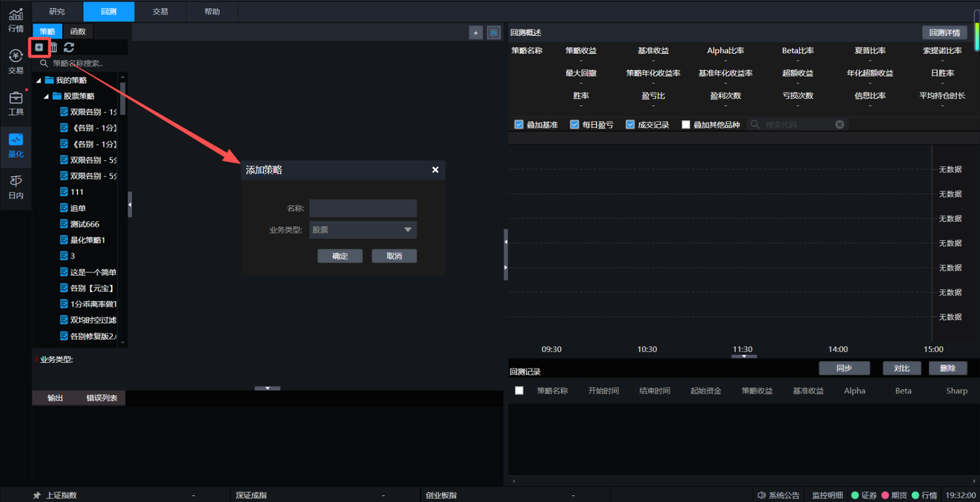Image resolution: width=980 pixels, height=502 pixels.
Task: Switch to the 函数 tab
Action: 78,31
